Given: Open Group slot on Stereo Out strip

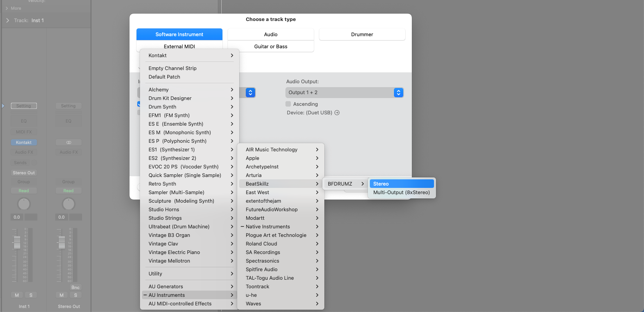Looking at the screenshot, I should (68, 182).
